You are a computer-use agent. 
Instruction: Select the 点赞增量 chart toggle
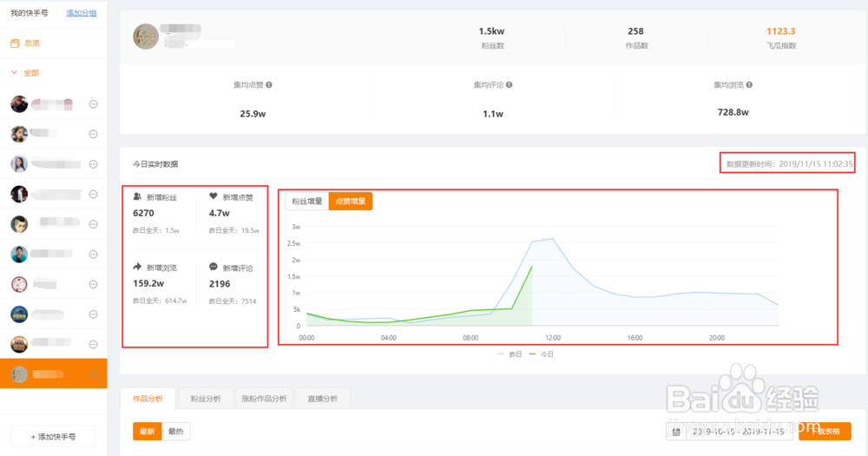tap(351, 202)
